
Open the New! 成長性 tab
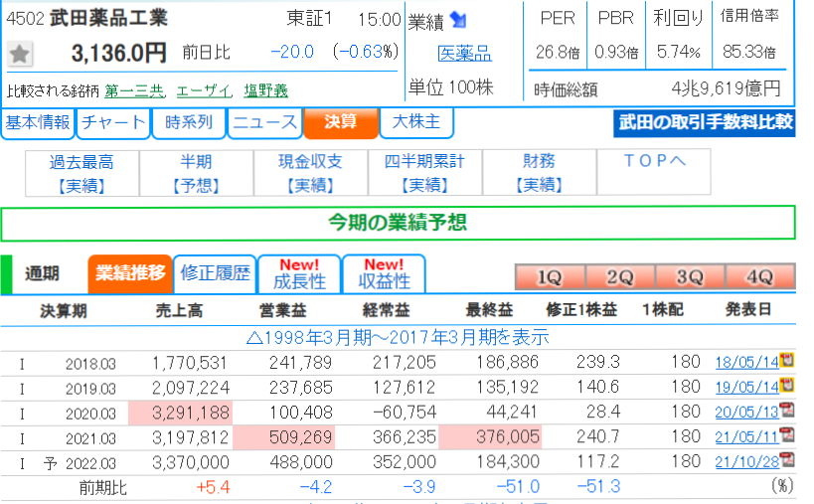[x=299, y=273]
